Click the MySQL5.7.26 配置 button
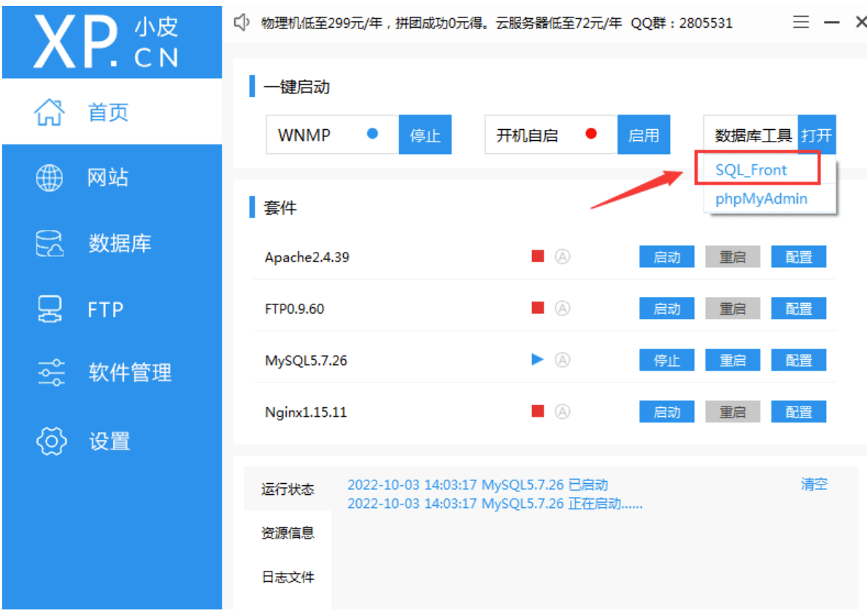This screenshot has width=867, height=616. tap(798, 360)
